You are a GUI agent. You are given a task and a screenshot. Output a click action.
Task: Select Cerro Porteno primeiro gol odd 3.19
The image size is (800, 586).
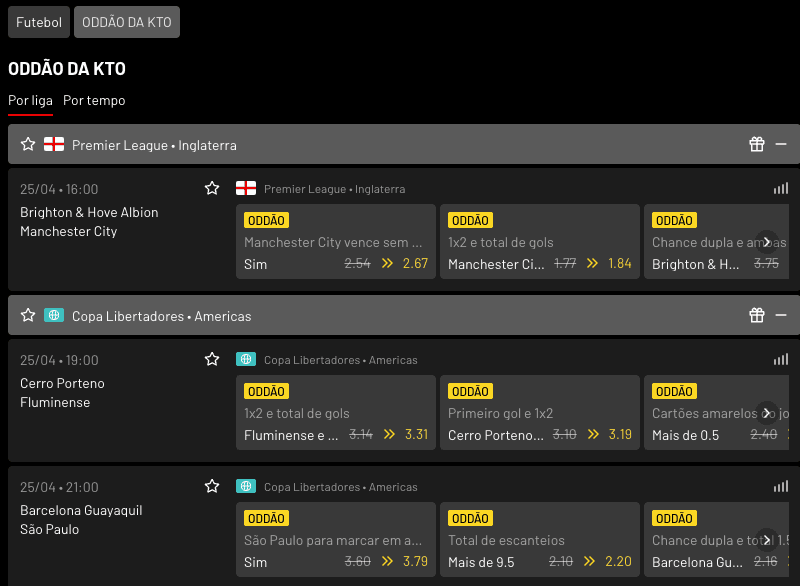click(x=540, y=412)
